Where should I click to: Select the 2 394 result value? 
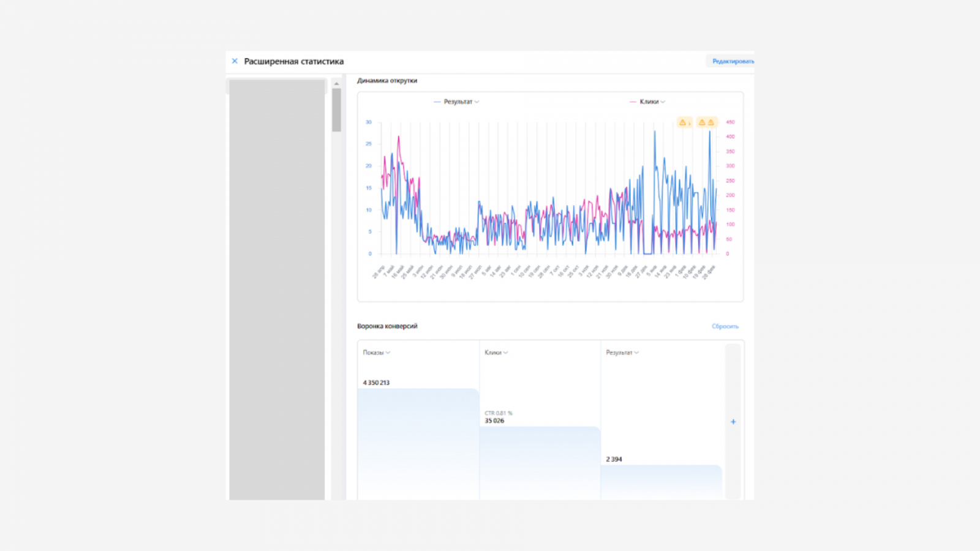(614, 459)
